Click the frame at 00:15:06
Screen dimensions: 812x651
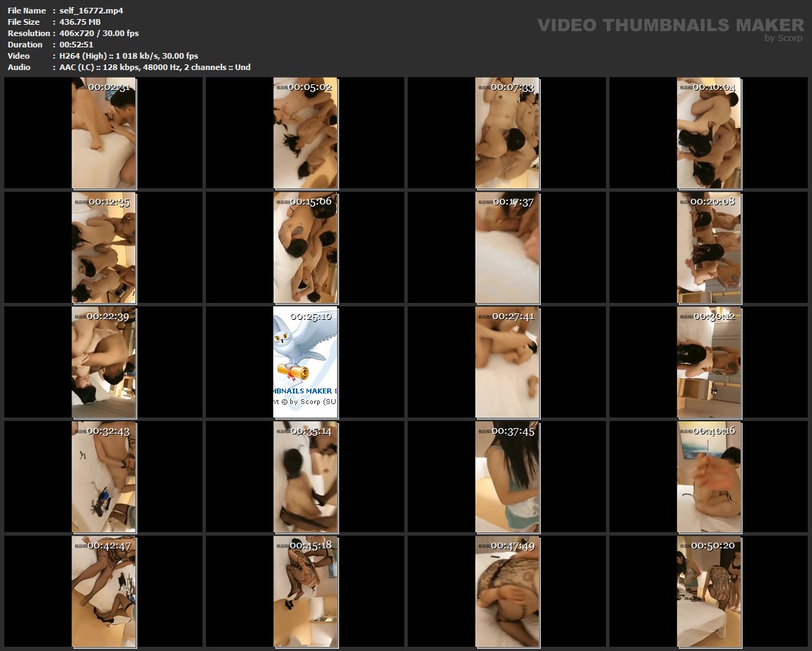tap(305, 248)
